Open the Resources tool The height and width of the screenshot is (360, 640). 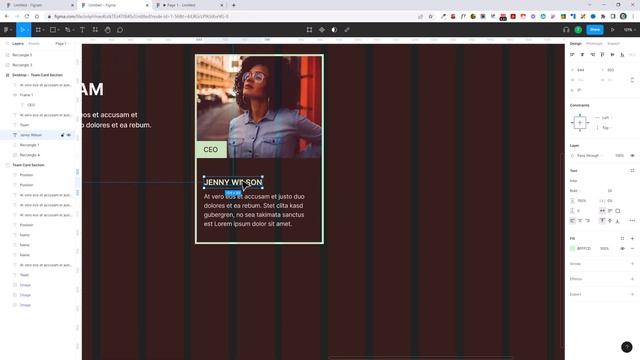coord(95,29)
